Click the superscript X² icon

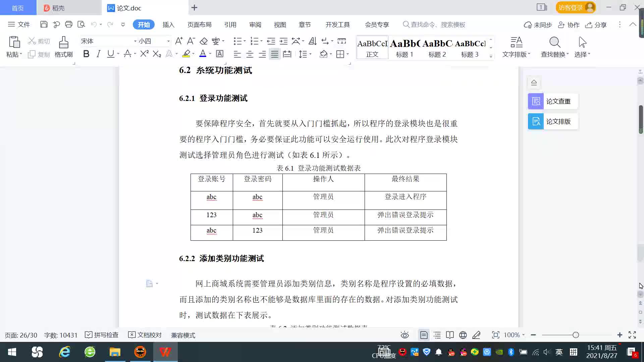[x=144, y=54]
